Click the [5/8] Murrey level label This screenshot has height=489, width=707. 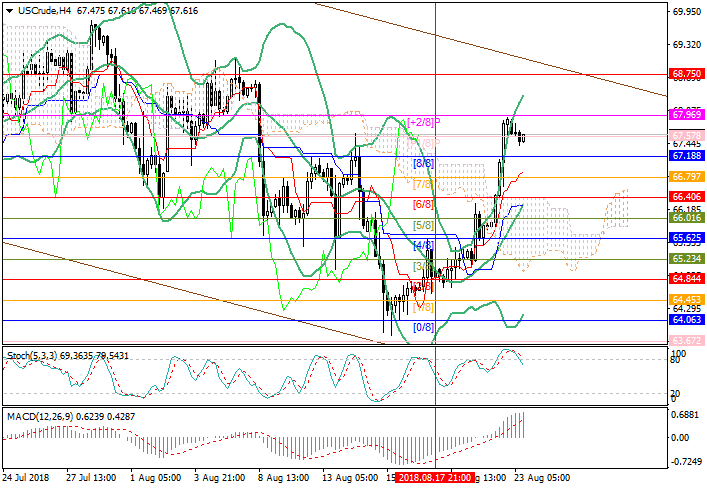[x=423, y=225]
